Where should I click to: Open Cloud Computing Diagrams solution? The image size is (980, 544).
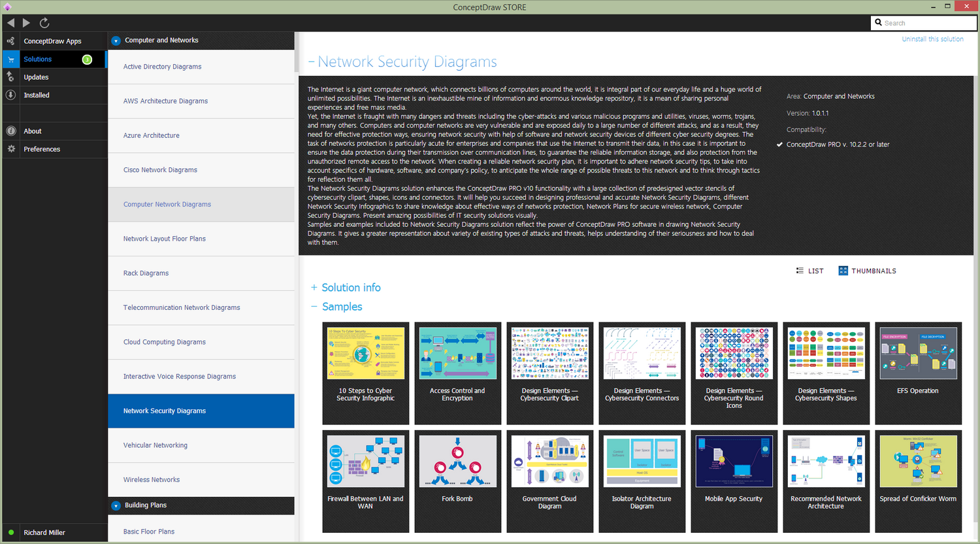201,342
